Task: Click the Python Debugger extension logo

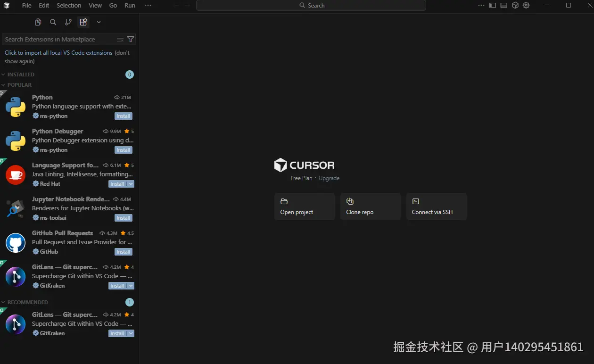Action: click(x=16, y=141)
